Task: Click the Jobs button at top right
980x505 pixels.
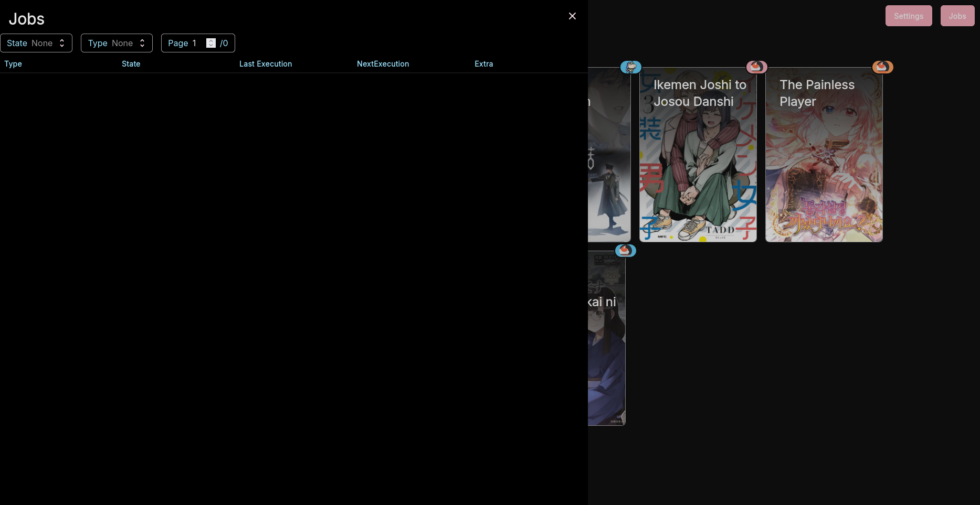Action: click(957, 16)
